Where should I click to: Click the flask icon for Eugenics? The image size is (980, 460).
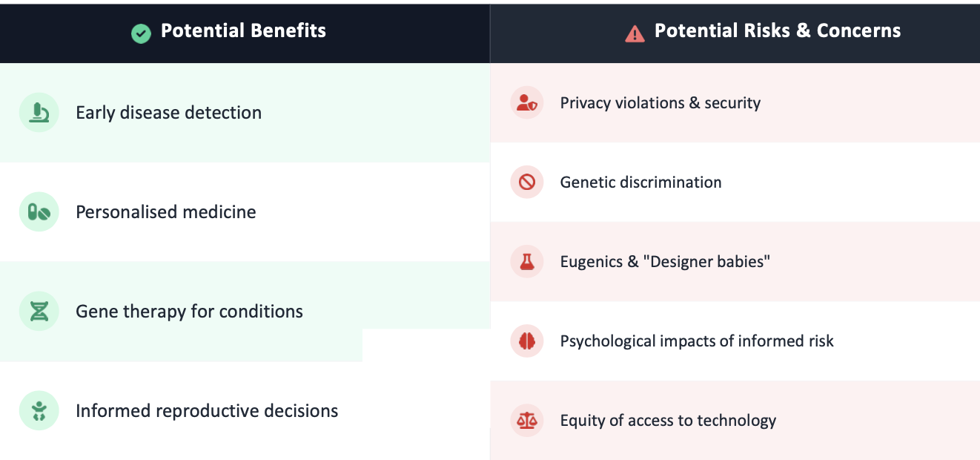527,261
